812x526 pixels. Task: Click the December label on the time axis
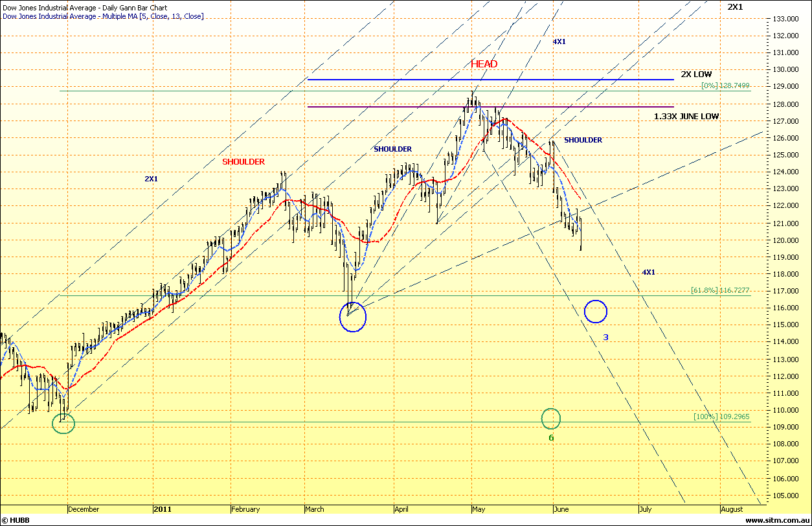pyautogui.click(x=84, y=509)
